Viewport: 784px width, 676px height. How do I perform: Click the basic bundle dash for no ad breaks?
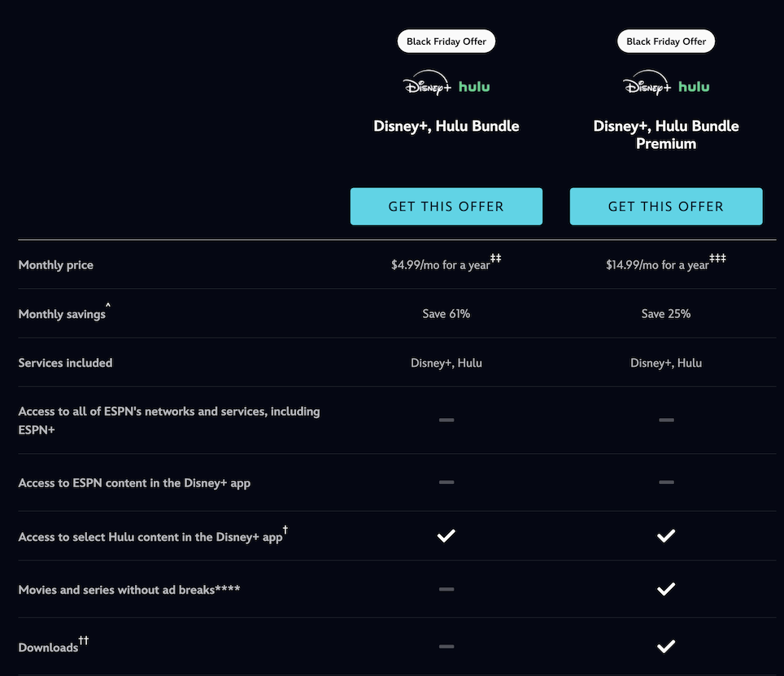coord(446,588)
